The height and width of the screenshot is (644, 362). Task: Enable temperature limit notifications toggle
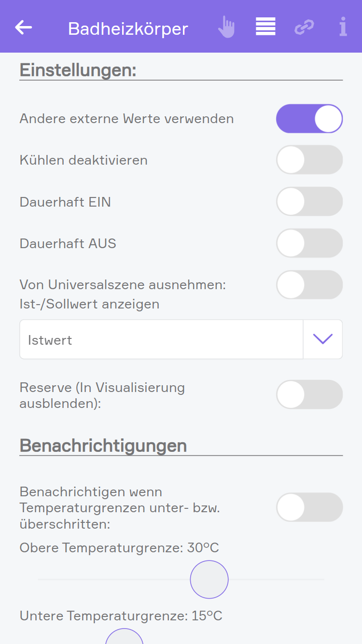[x=309, y=507]
